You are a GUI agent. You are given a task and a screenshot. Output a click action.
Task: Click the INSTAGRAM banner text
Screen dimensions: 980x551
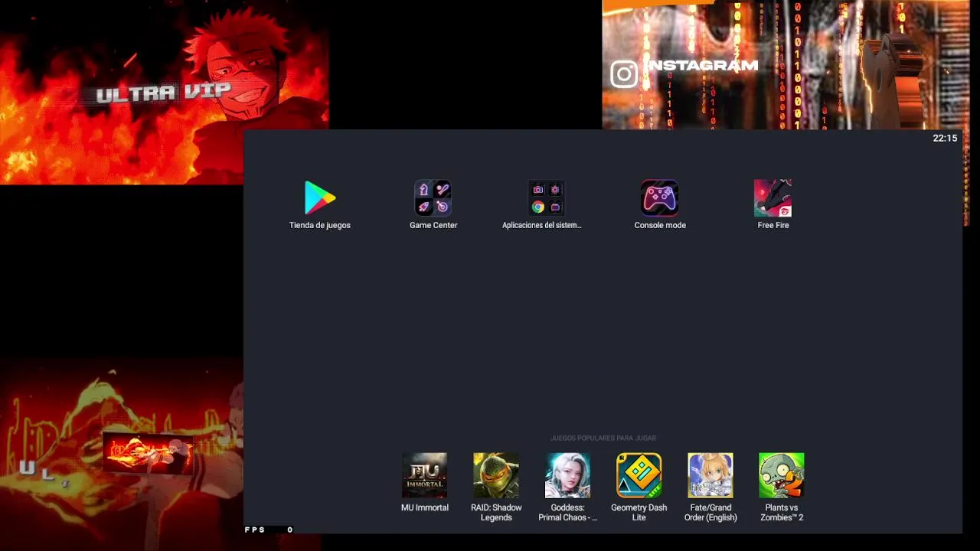[702, 65]
